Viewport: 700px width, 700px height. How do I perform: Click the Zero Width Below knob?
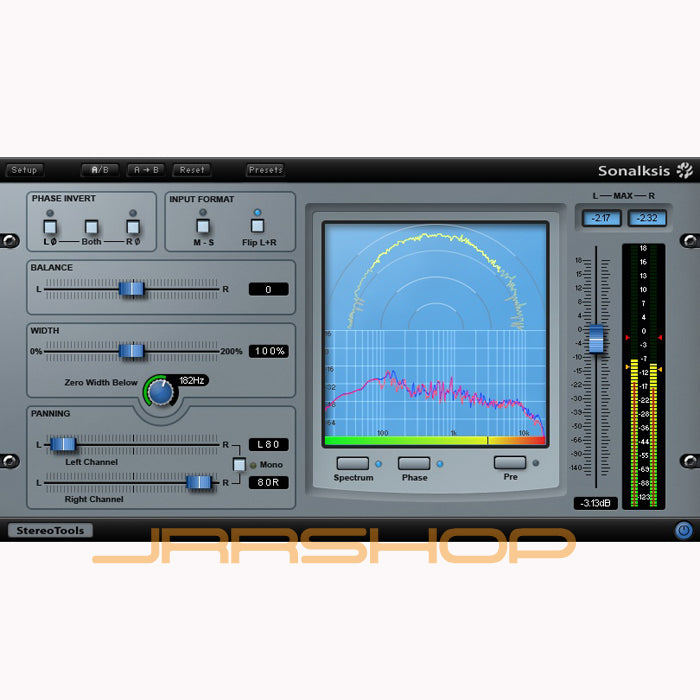(160, 392)
